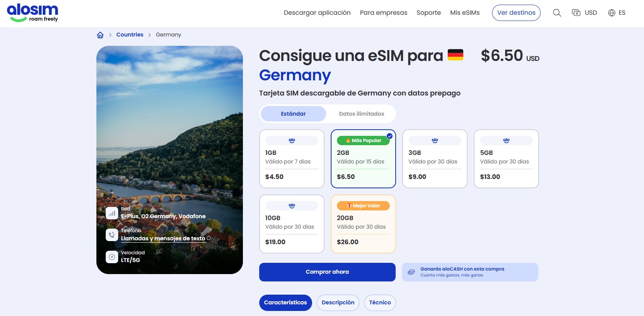This screenshot has width=644, height=316.
Task: Click the alo badge on 1GB card
Action: pos(292,141)
